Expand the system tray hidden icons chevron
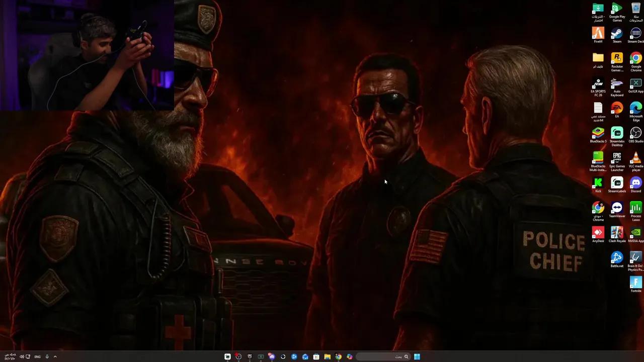This screenshot has width=644, height=362. 55,356
